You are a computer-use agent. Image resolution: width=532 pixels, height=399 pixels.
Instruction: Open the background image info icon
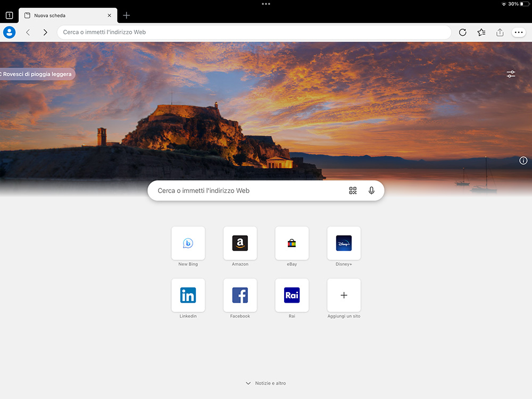click(x=523, y=160)
